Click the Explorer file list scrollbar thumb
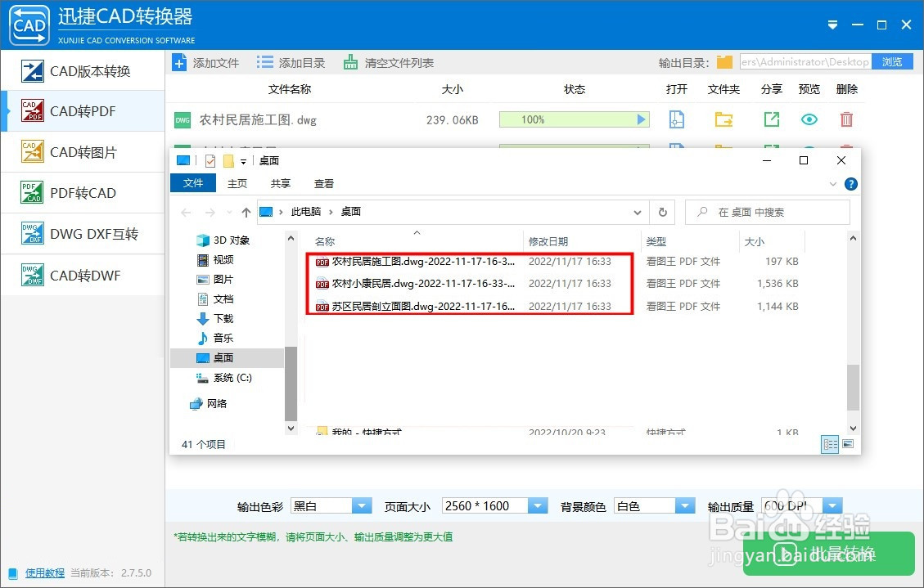The image size is (924, 588). pyautogui.click(x=853, y=387)
